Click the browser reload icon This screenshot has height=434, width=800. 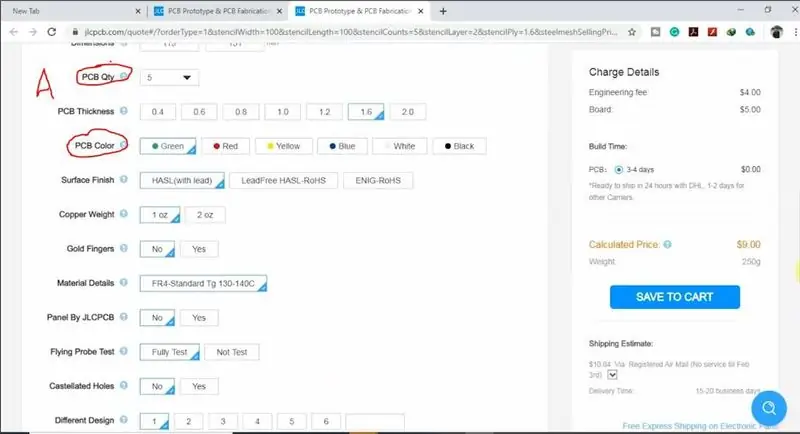52,32
